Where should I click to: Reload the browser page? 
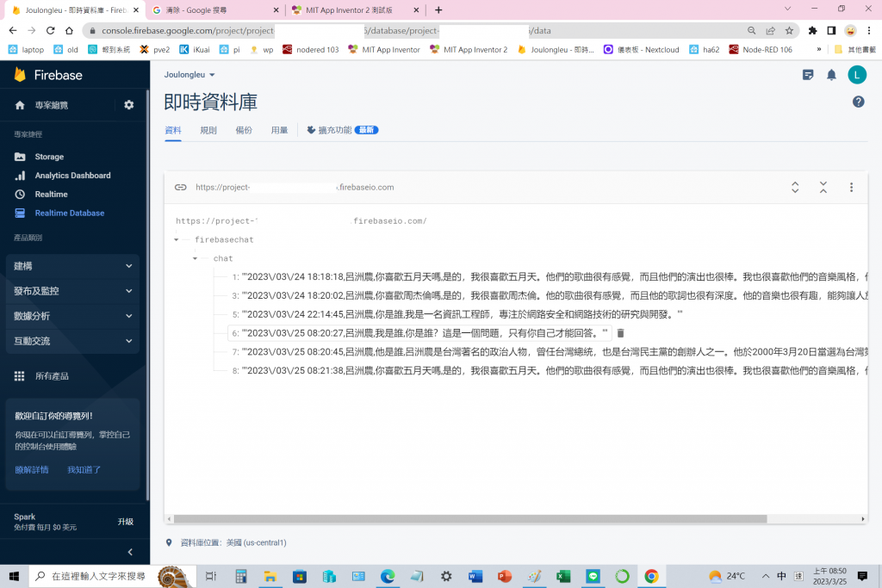click(x=50, y=30)
